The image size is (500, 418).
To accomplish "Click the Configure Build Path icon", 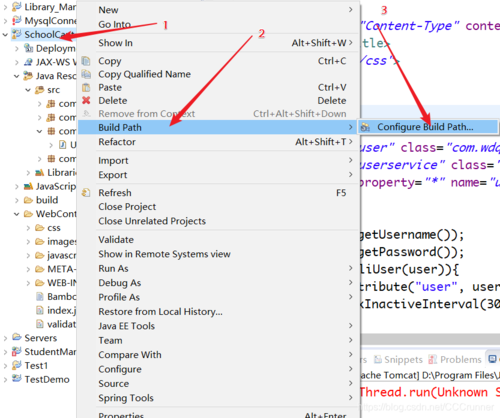I will (x=365, y=127).
